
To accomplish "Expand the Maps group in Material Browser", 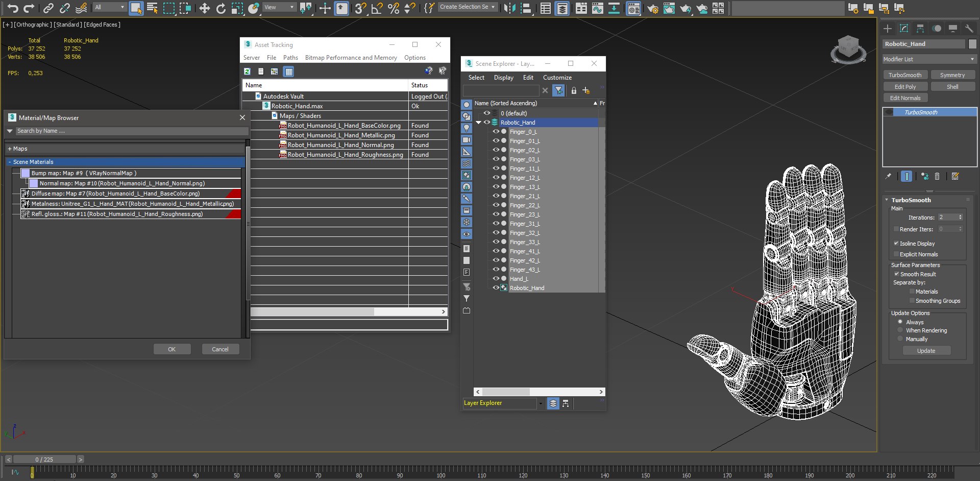I will click(x=10, y=149).
